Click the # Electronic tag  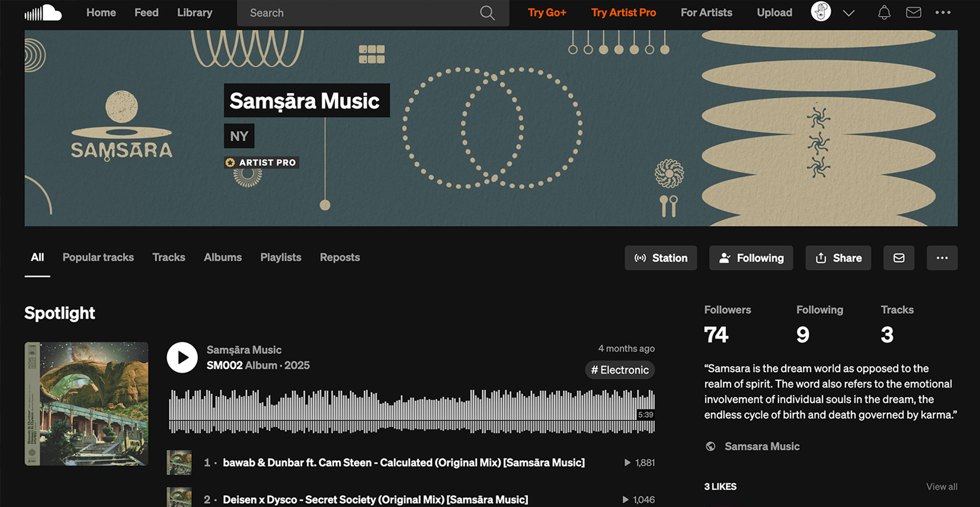[620, 370]
